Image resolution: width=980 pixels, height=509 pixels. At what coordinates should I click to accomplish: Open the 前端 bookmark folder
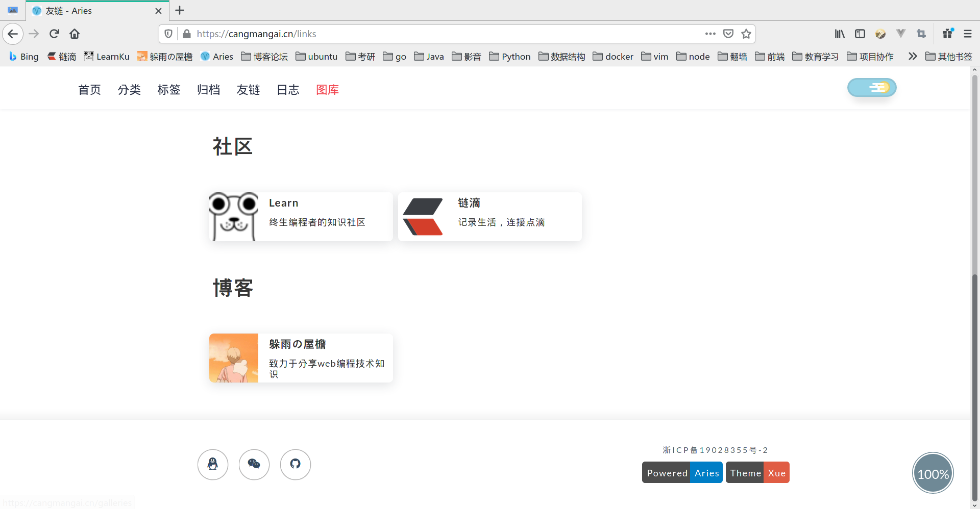point(770,57)
